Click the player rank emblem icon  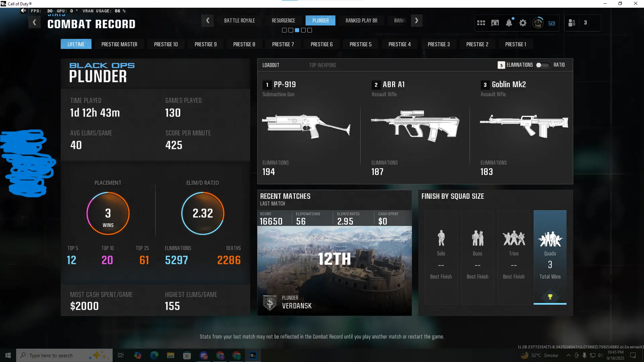[538, 23]
